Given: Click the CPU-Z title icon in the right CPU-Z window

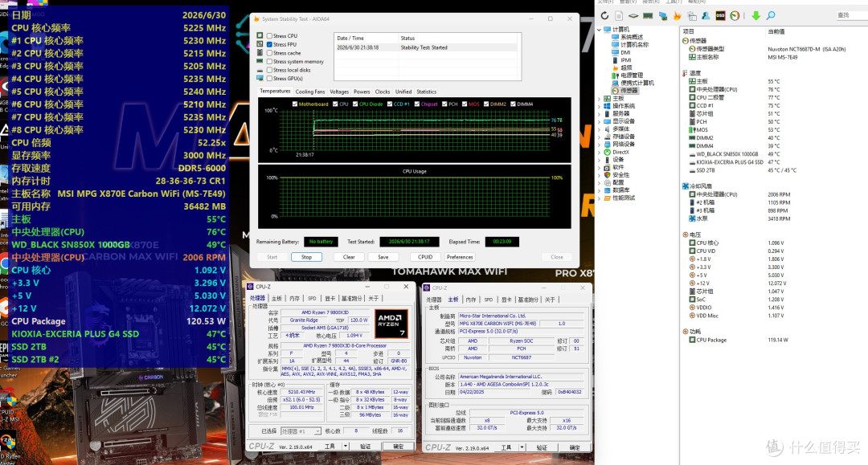Looking at the screenshot, I should pyautogui.click(x=426, y=288).
